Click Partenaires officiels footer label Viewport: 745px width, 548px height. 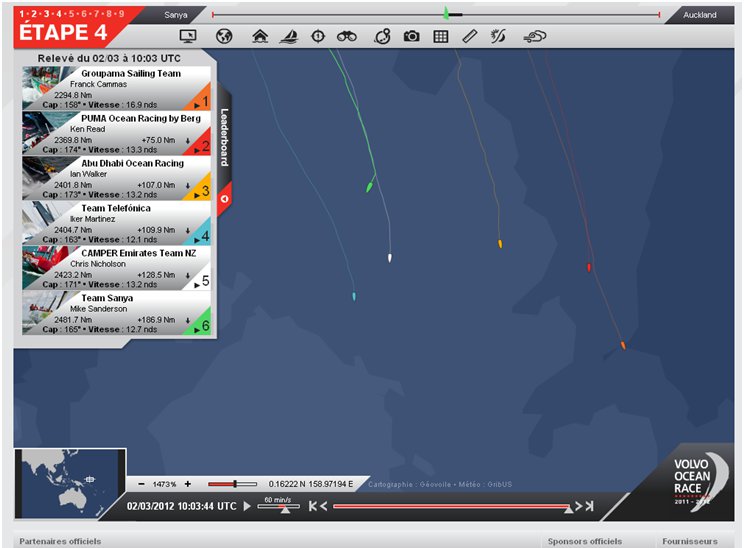pyautogui.click(x=60, y=541)
